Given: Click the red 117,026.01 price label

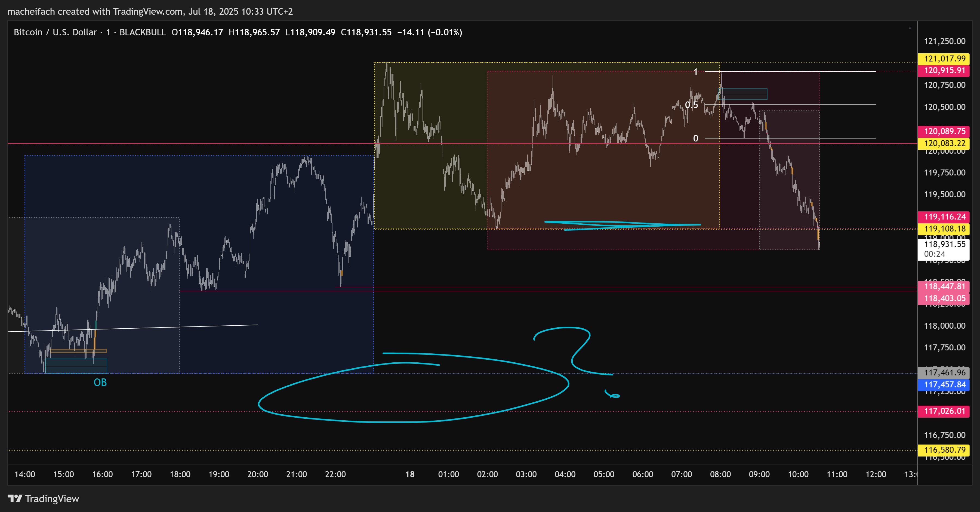Looking at the screenshot, I should point(944,411).
